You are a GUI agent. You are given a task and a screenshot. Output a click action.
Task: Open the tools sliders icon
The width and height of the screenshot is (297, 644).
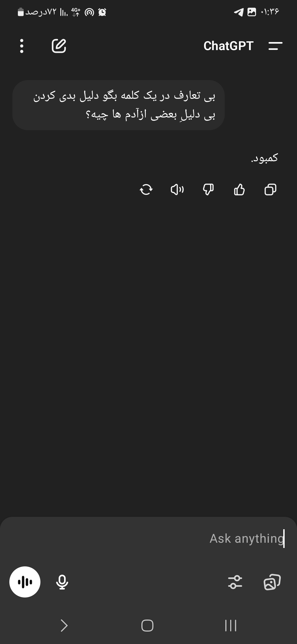(x=235, y=582)
